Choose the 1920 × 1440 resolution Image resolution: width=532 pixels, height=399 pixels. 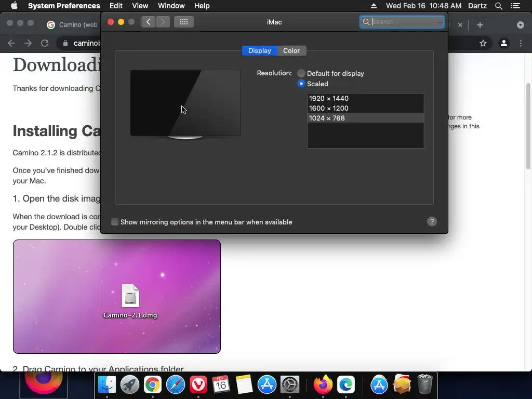(x=365, y=98)
